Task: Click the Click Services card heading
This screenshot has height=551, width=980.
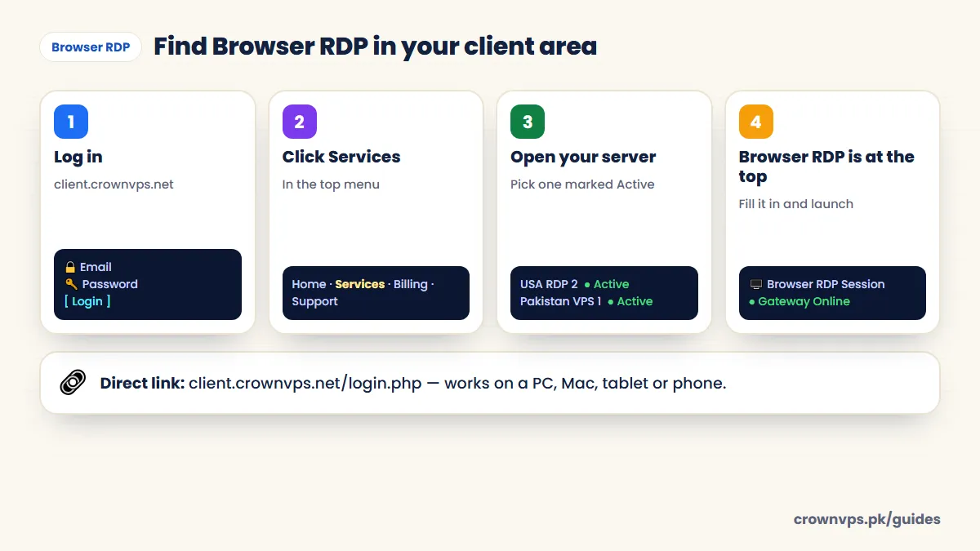Action: point(341,157)
